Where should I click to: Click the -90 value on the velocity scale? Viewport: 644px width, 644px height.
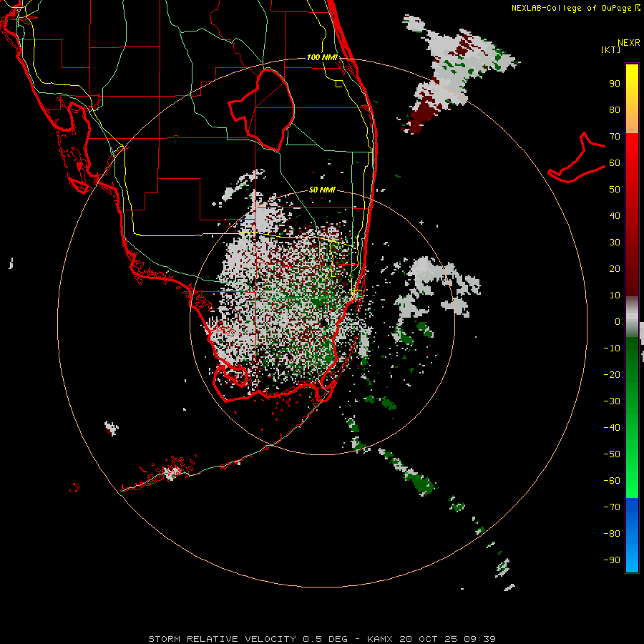click(x=612, y=560)
